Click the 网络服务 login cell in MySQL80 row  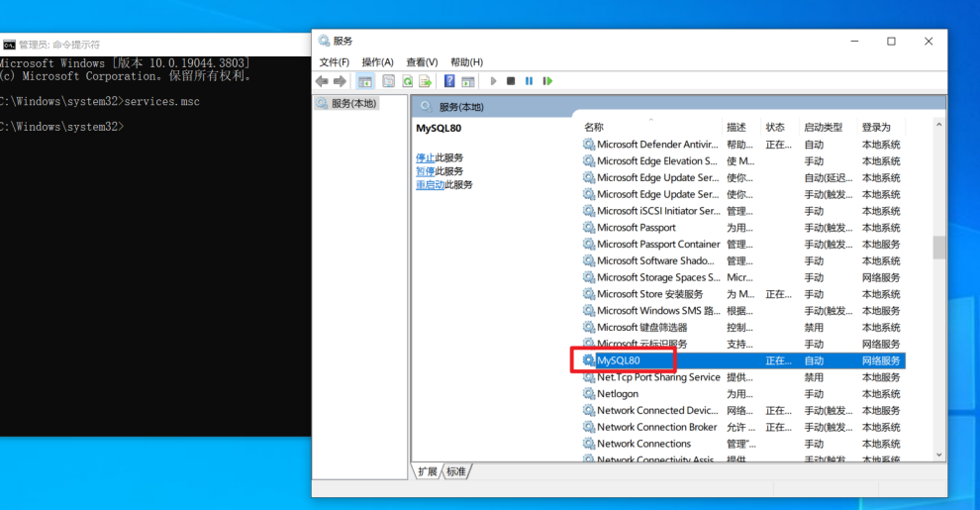click(x=881, y=360)
